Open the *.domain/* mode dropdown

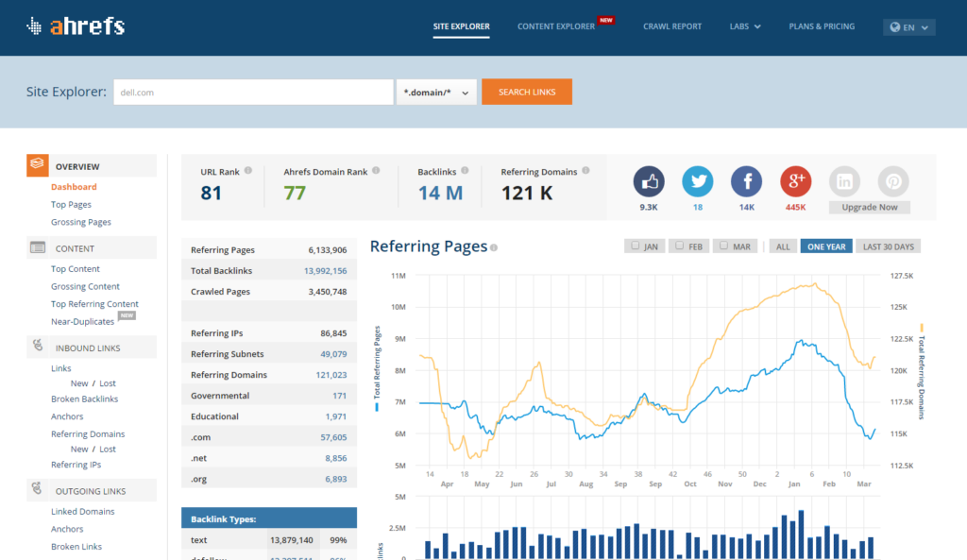click(x=437, y=93)
